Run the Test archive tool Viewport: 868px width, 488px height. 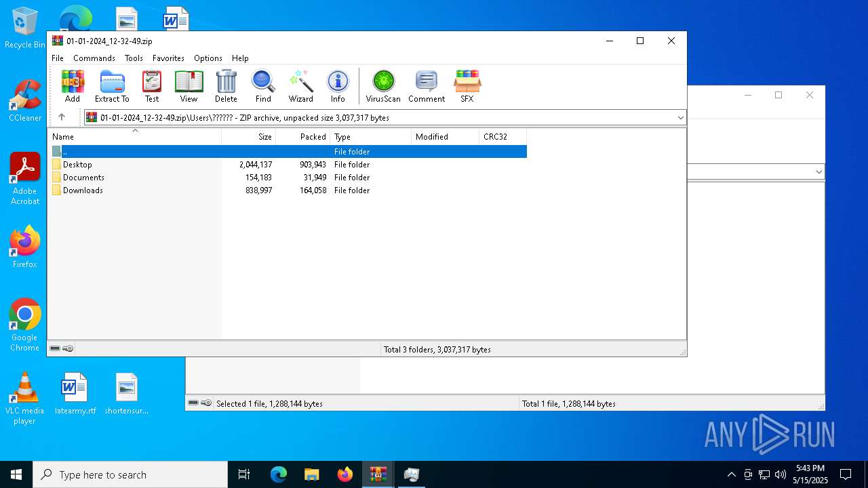(x=152, y=86)
